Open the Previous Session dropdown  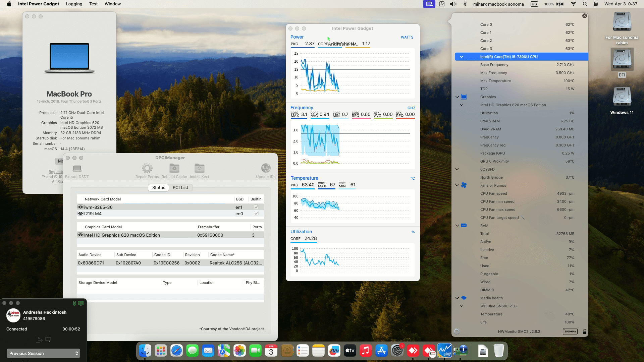(43, 353)
